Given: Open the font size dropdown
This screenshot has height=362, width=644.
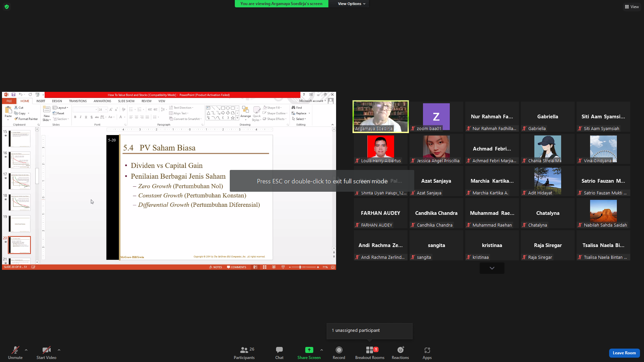Looking at the screenshot, I should pyautogui.click(x=106, y=110).
